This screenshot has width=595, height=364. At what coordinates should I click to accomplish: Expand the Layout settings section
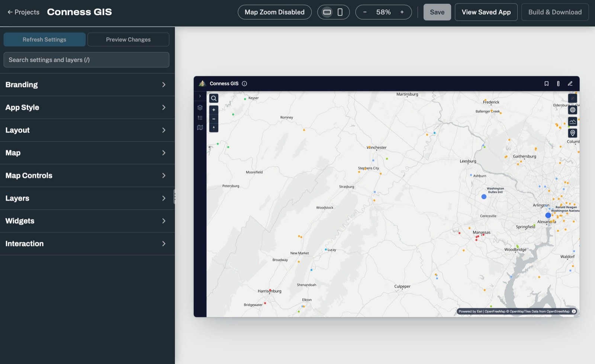click(x=87, y=130)
